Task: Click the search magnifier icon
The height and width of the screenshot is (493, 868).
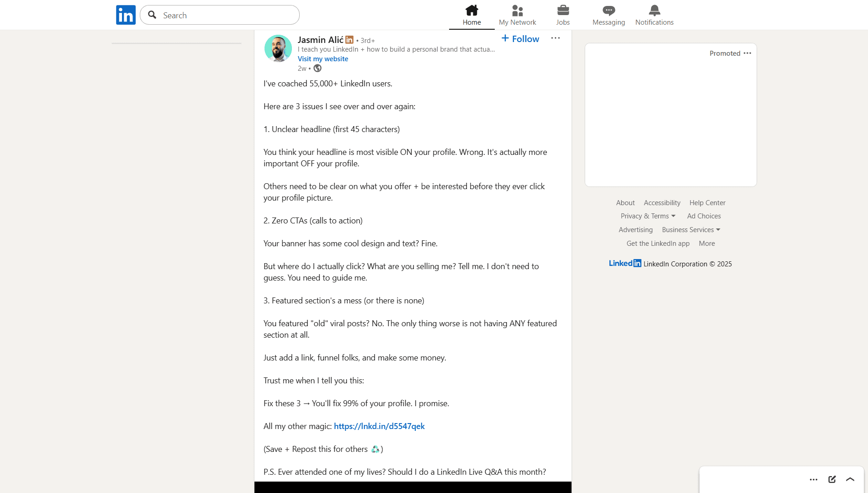Action: click(152, 15)
